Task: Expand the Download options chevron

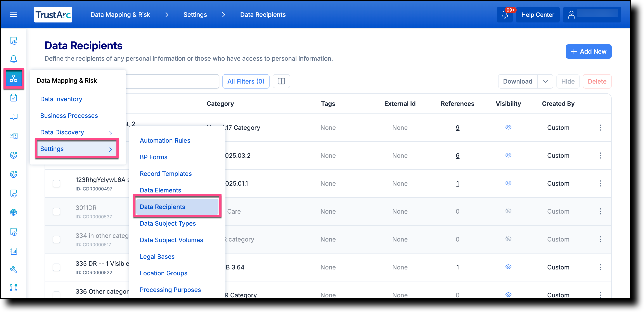Action: [545, 81]
